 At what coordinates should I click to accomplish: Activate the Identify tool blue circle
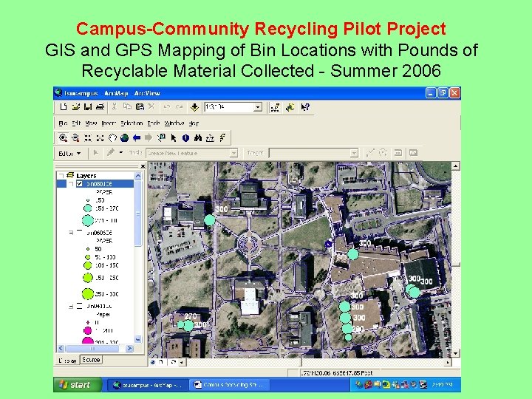tap(185, 137)
